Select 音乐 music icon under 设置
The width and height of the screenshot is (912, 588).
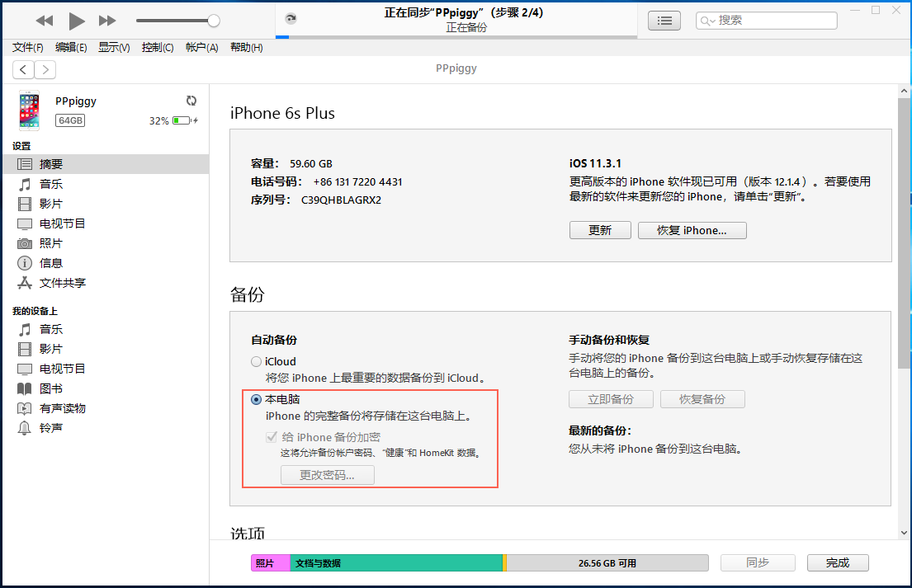[25, 184]
